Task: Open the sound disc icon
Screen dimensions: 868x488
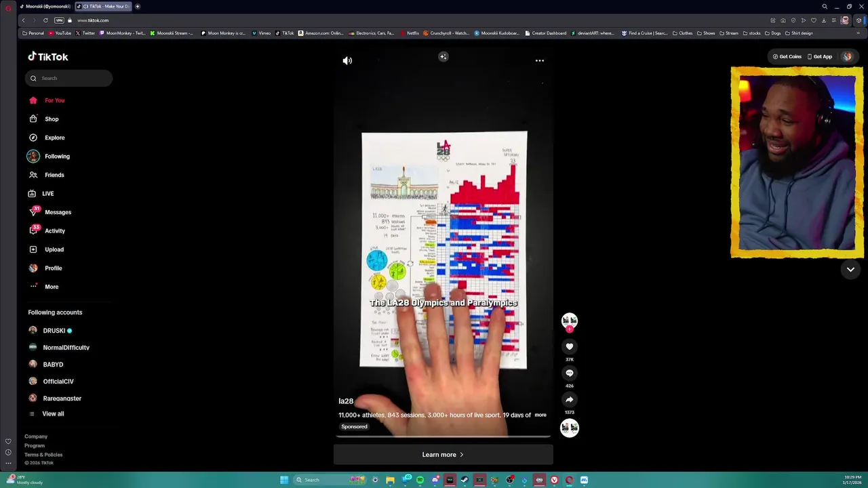Action: pyautogui.click(x=570, y=428)
